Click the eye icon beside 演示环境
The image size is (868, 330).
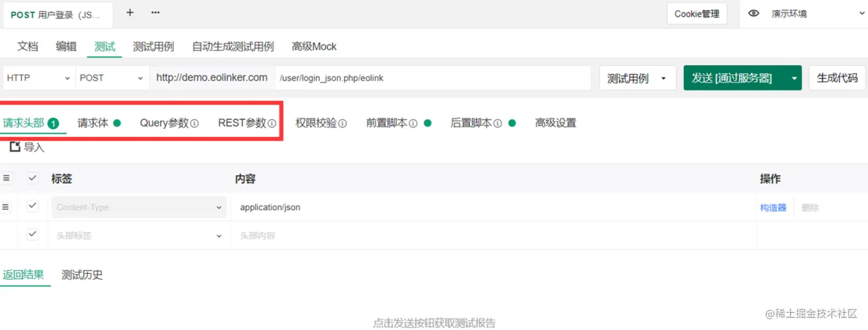[754, 13]
